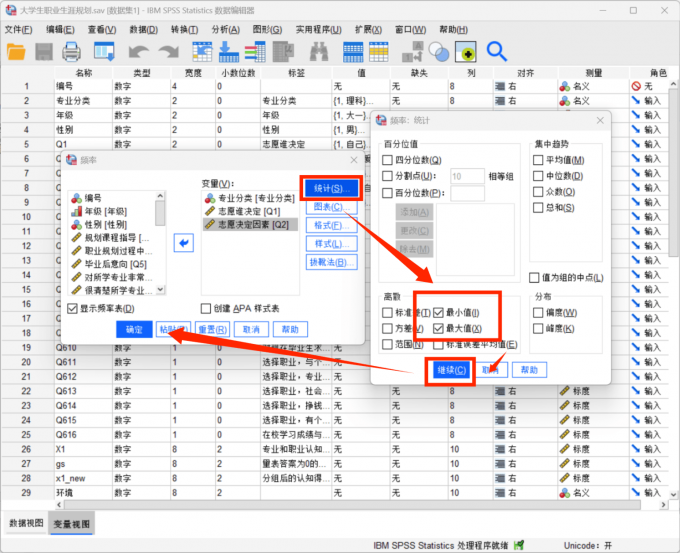Toggle 显示频率表(D) checkbox
The width and height of the screenshot is (680, 553).
(72, 308)
